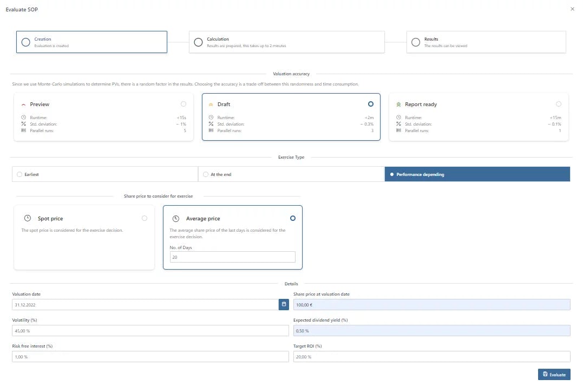
Task: Click the Risk free interest field
Action: (x=150, y=357)
